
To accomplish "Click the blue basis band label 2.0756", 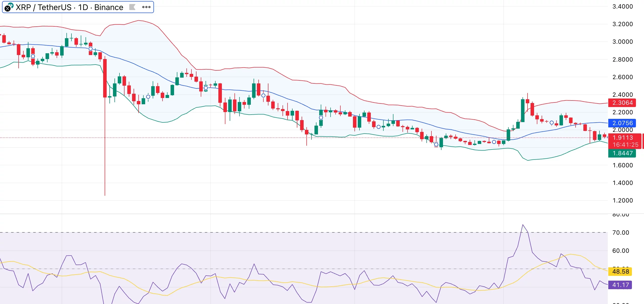I will (x=622, y=123).
